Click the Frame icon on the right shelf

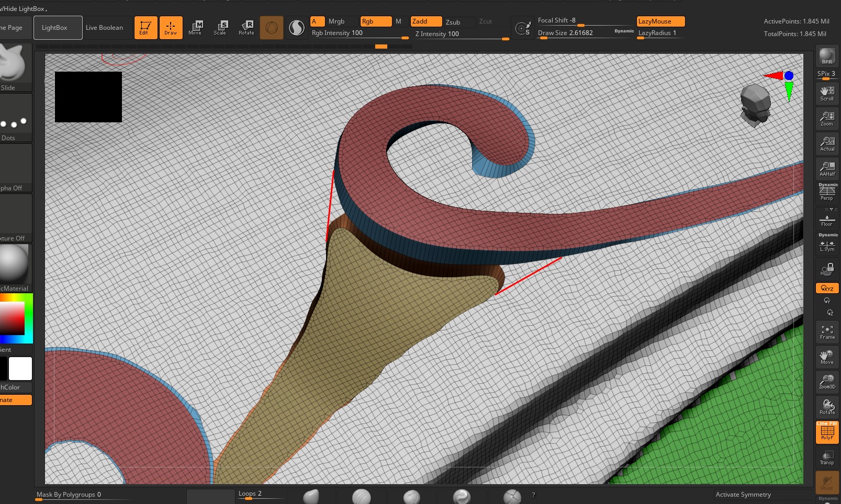tap(827, 331)
